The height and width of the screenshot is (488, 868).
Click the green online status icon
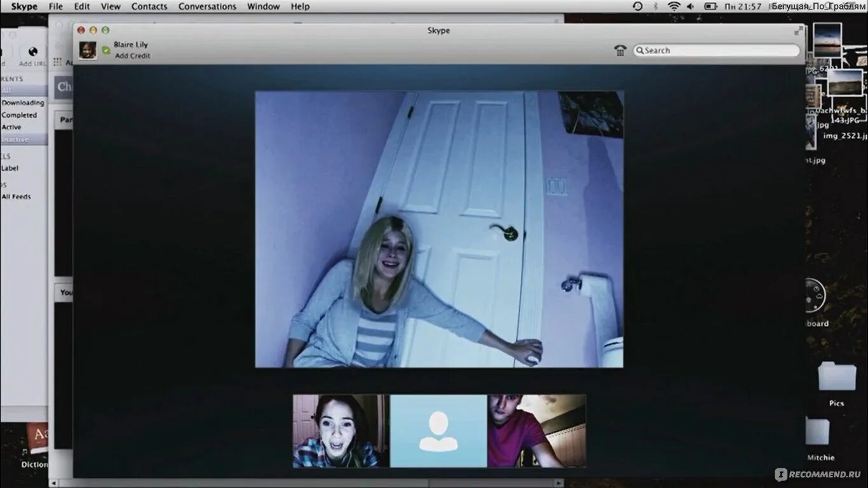106,50
